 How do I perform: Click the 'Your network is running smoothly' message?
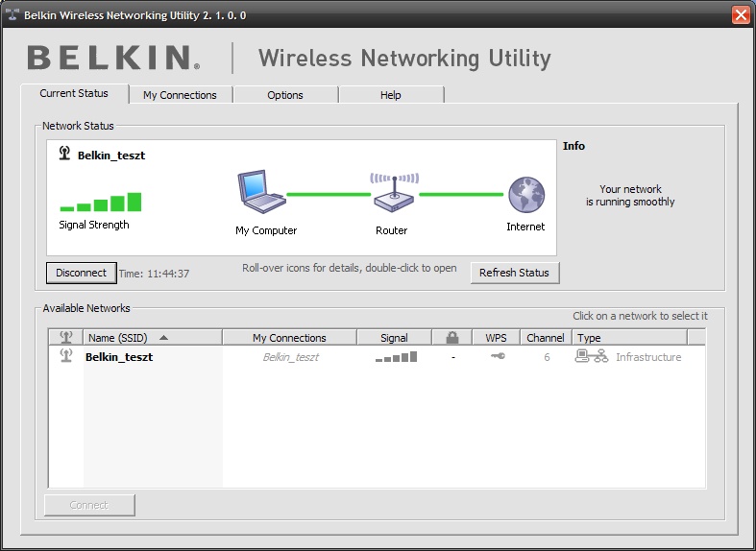coord(630,195)
